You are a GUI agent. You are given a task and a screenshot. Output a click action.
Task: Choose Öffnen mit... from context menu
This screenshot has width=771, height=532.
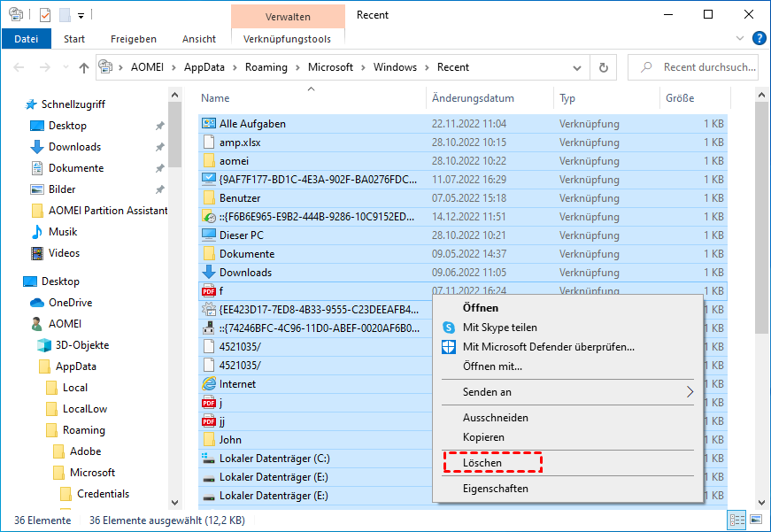[x=493, y=366]
